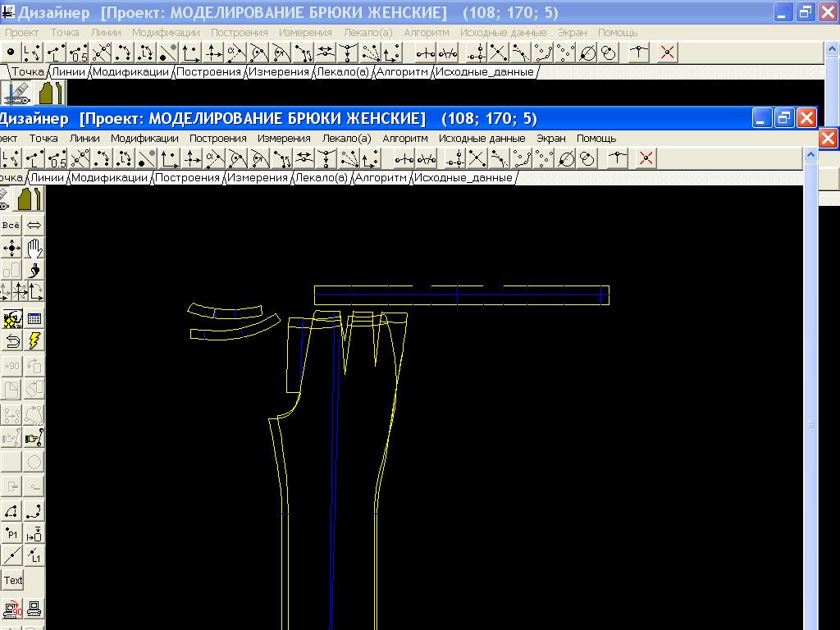
Task: Open Измерения menu in front window
Action: tap(284, 138)
